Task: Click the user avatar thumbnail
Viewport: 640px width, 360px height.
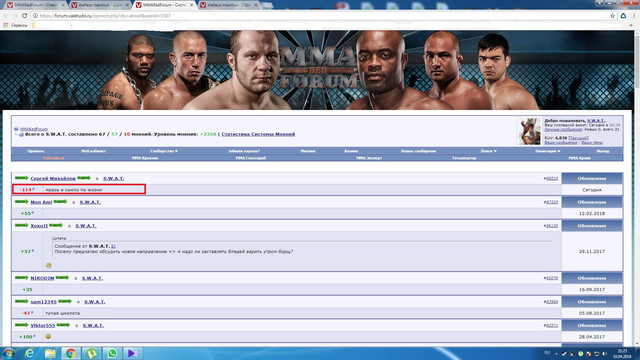Action: click(529, 131)
